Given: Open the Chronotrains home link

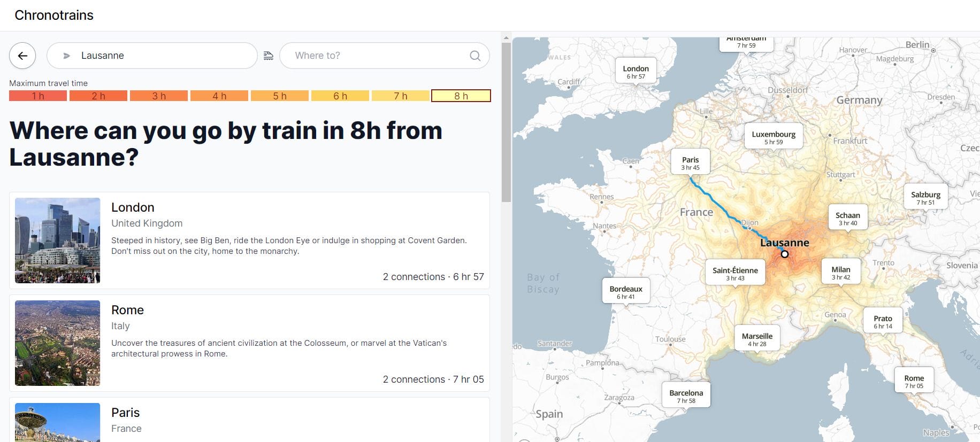Looking at the screenshot, I should tap(54, 15).
